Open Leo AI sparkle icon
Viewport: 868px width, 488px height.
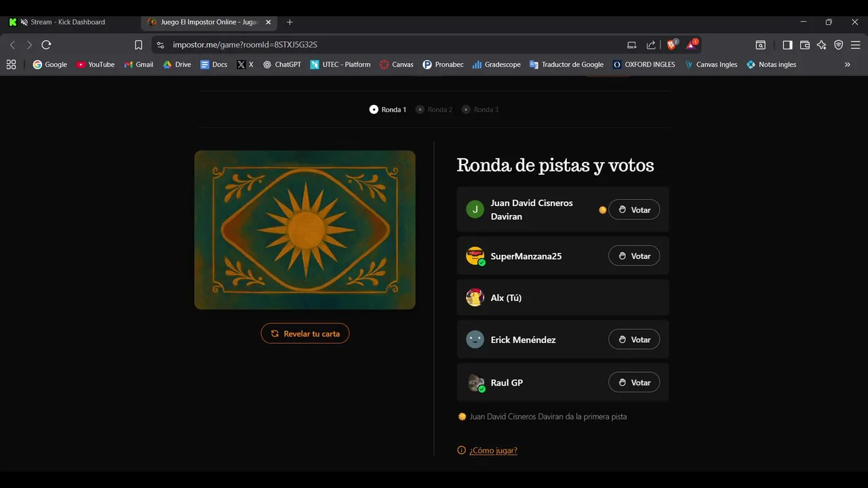click(821, 45)
